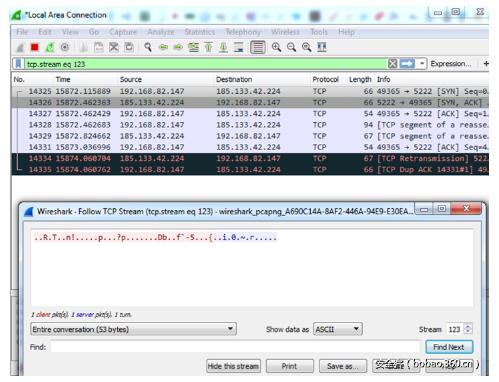Select packet 14327 in the list
This screenshot has height=382, width=499.
coord(250,114)
